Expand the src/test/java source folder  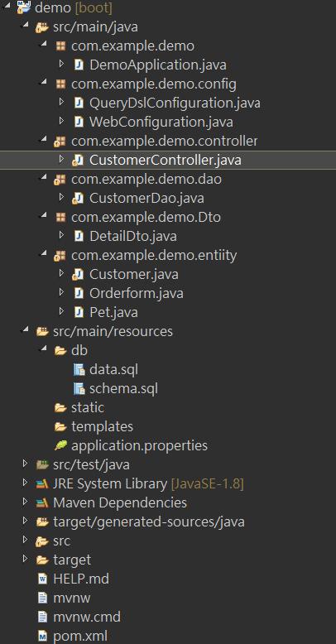pyautogui.click(x=26, y=464)
